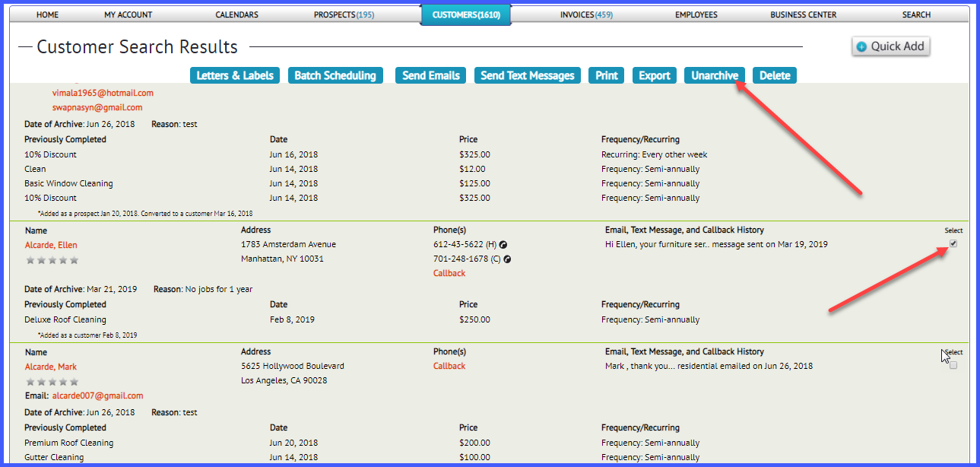980x467 pixels.
Task: Select Premium Roof Cleaning job row
Action: 68,443
